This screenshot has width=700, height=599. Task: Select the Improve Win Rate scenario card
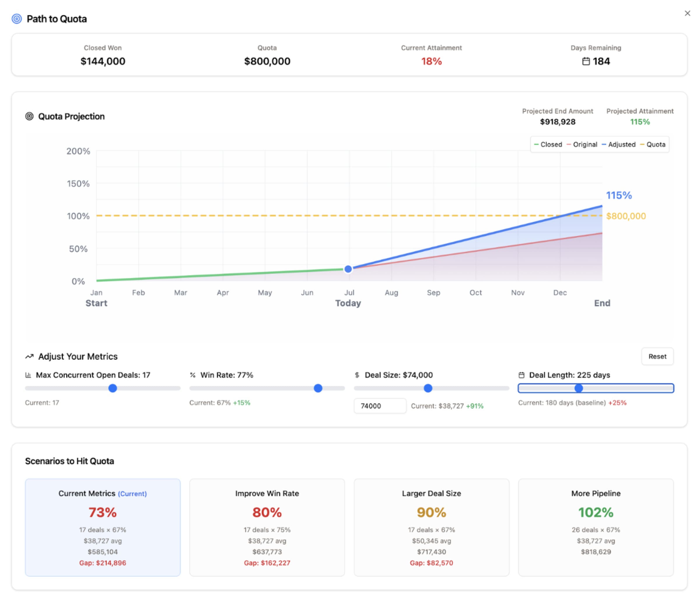point(267,527)
